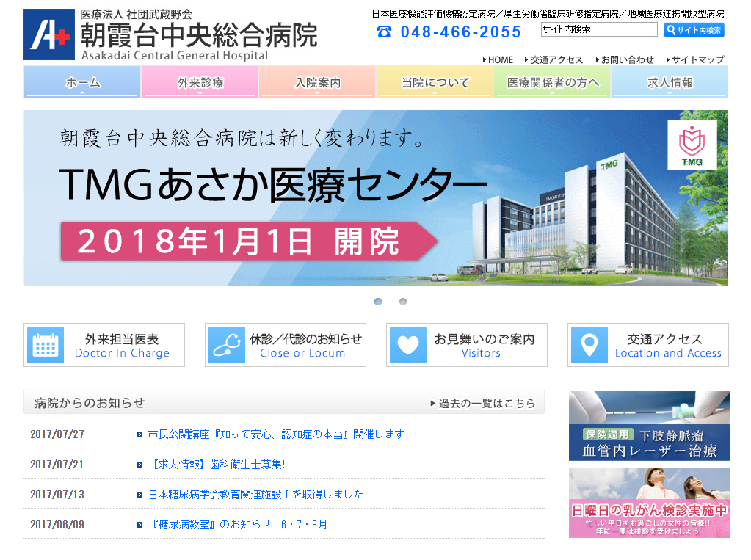Click the date 2017/07/27
This screenshot has width=751, height=560.
pyautogui.click(x=57, y=434)
